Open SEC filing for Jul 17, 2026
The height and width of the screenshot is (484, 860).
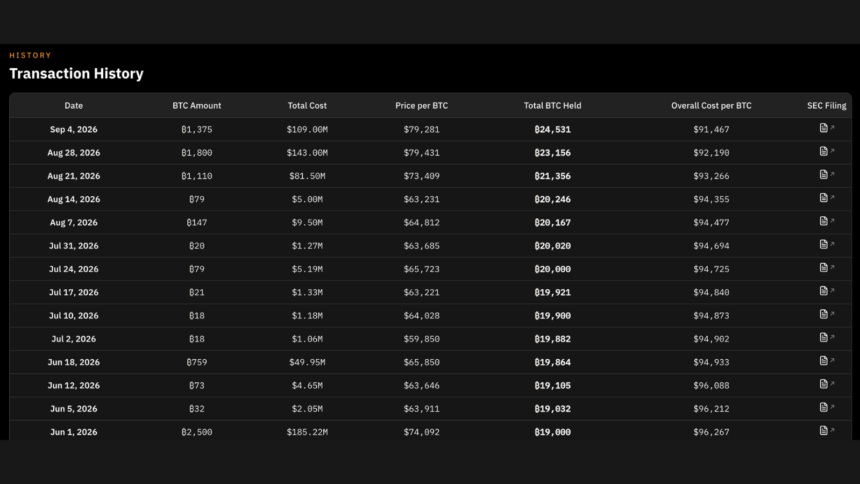click(827, 291)
